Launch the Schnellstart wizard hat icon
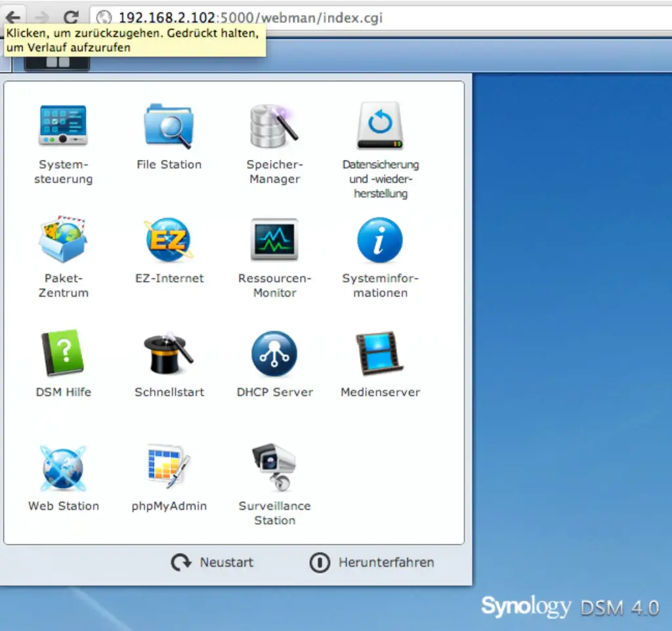This screenshot has height=631, width=672. point(169,353)
